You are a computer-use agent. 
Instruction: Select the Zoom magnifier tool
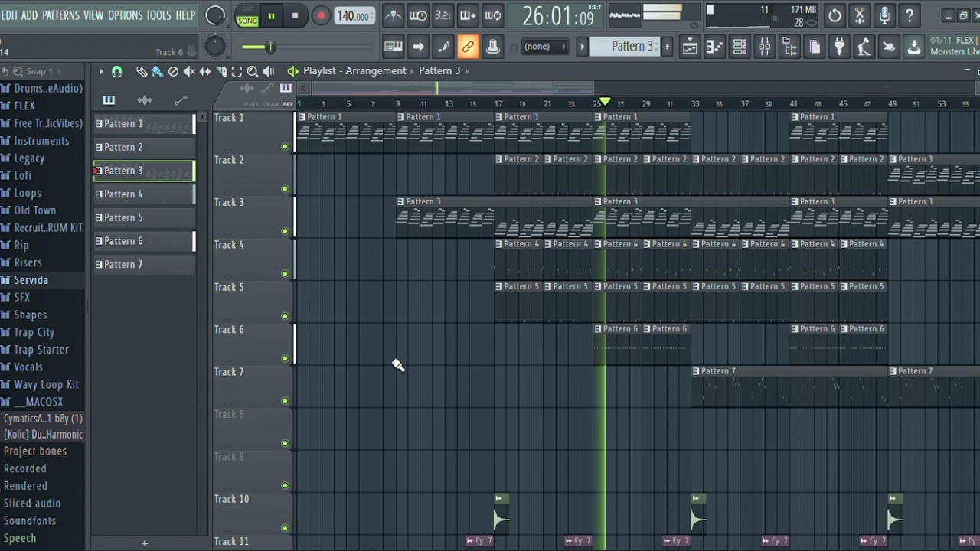tap(253, 71)
